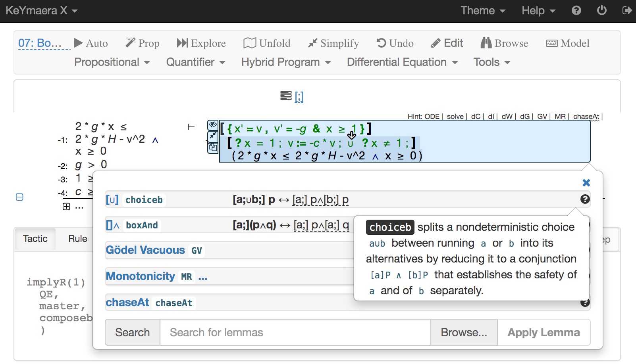
Task: Run the Auto proof play icon
Action: (79, 43)
